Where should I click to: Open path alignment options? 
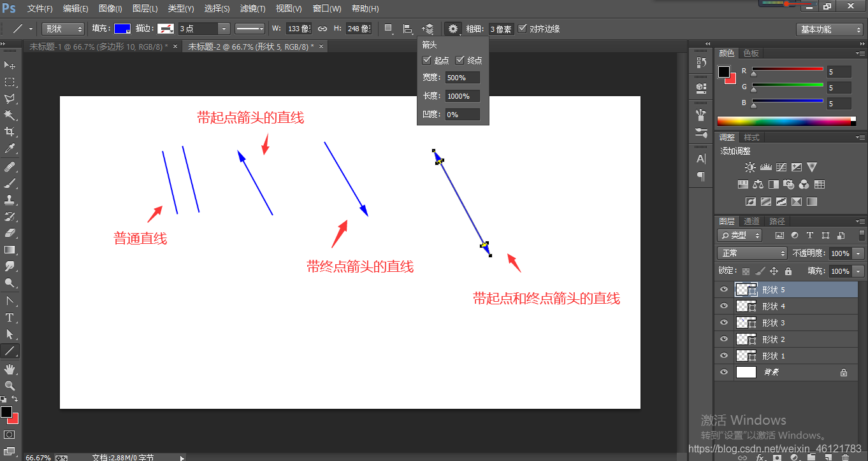point(408,29)
